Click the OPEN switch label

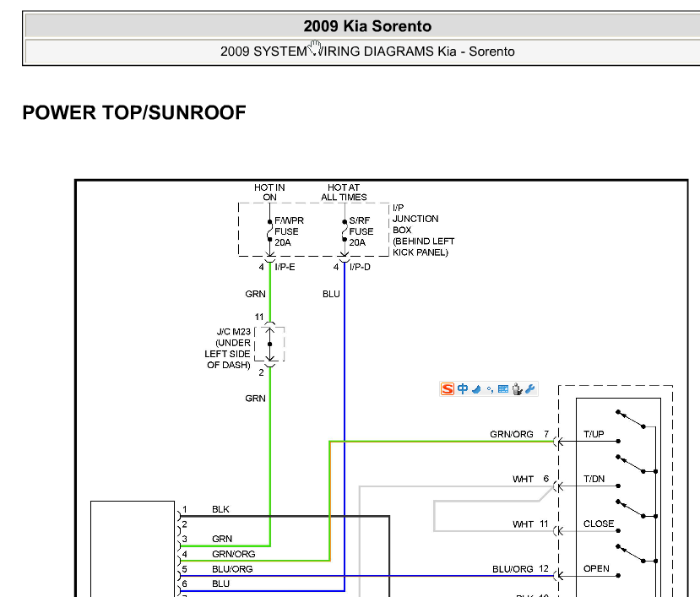(x=596, y=568)
